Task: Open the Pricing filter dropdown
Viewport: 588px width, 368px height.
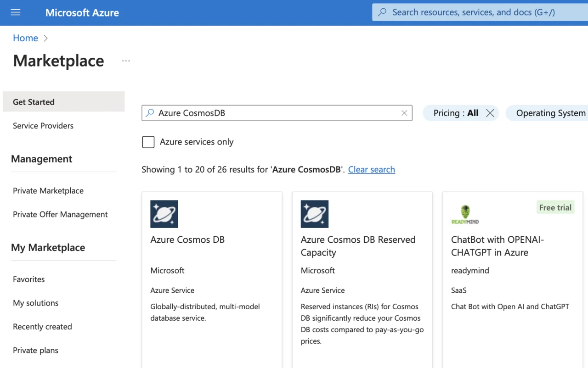Action: point(450,113)
